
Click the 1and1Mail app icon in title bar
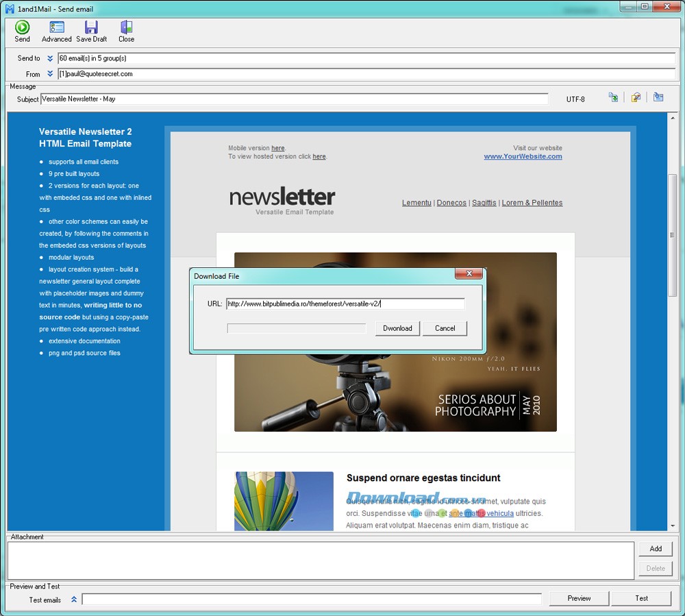tap(10, 9)
